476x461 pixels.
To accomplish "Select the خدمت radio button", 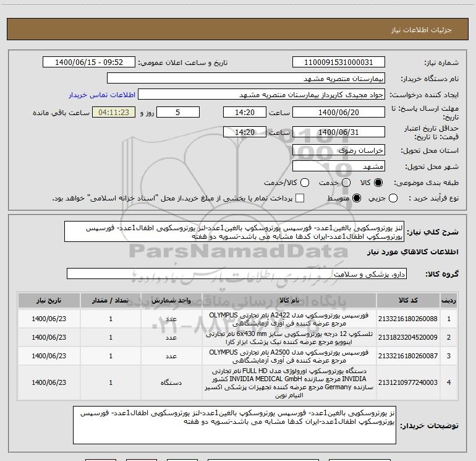I will (346, 183).
